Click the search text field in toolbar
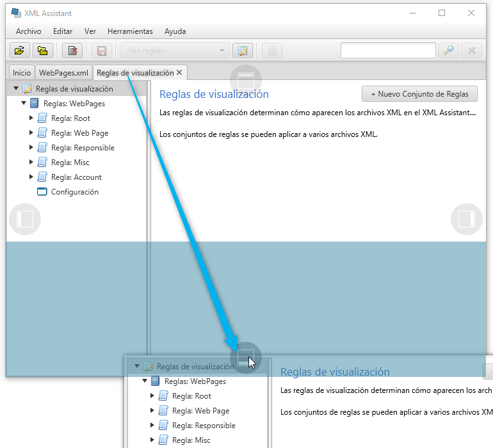493x448 pixels. [388, 51]
